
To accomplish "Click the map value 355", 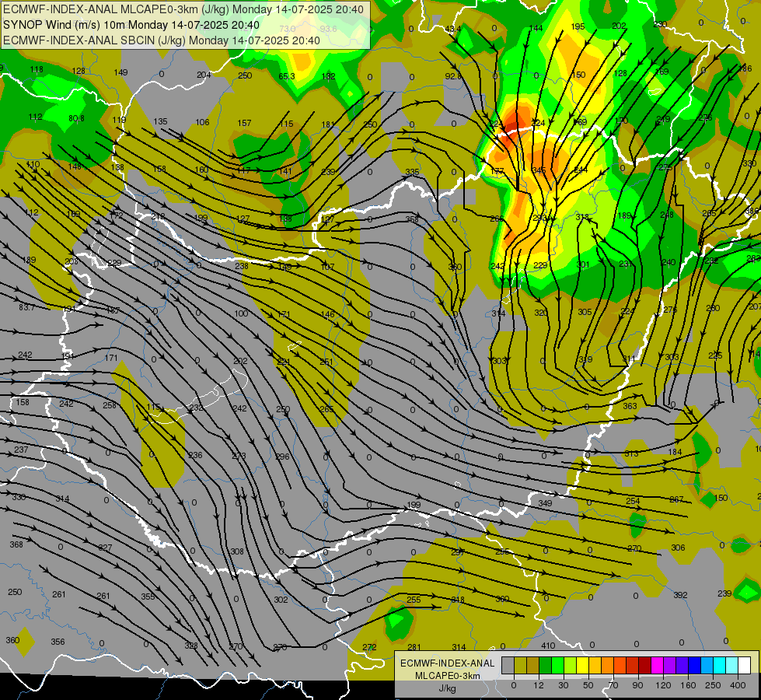I will click(x=148, y=597).
